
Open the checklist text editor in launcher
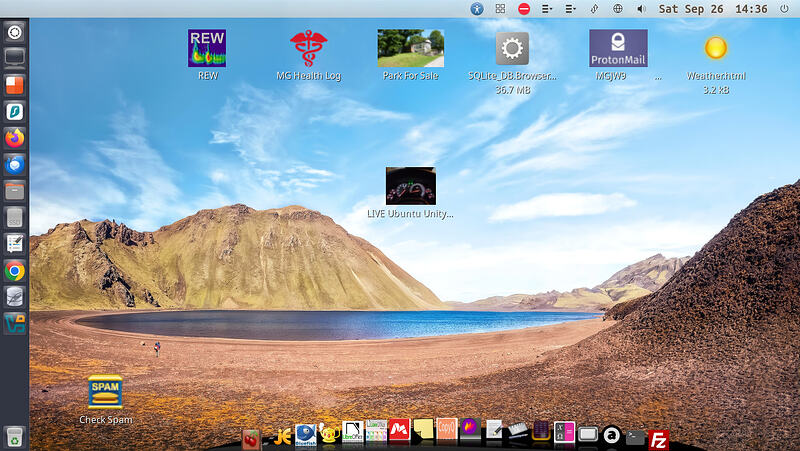click(x=14, y=244)
